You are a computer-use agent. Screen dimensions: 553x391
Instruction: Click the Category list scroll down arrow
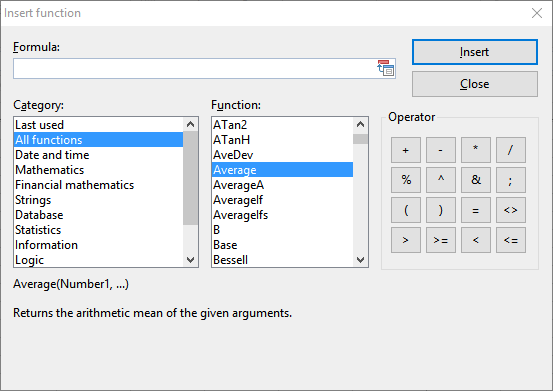[190, 260]
